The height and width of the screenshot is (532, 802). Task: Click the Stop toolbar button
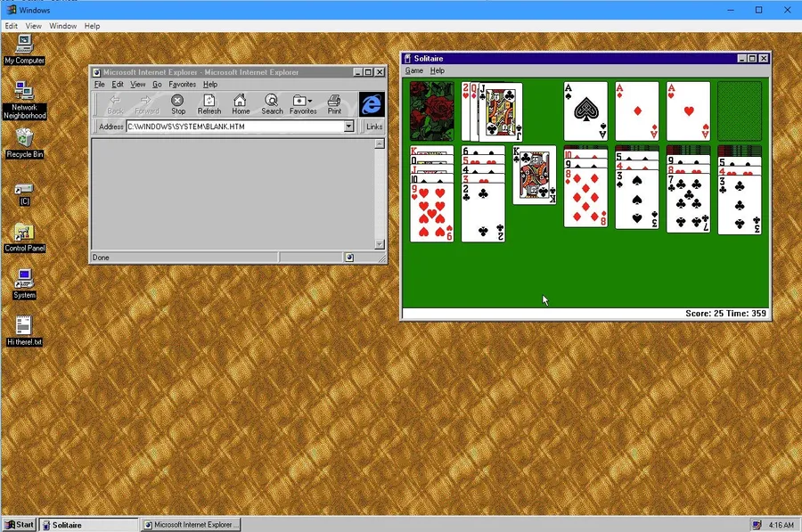coord(178,104)
